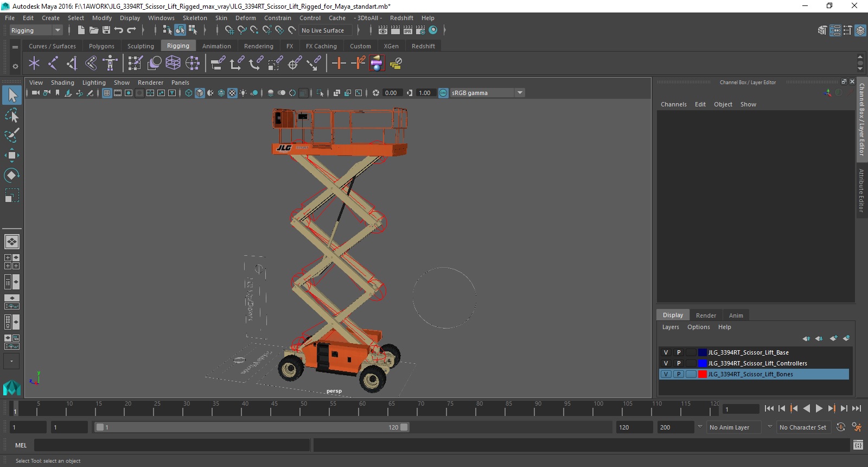
Task: Open the No Character Set dropdown
Action: [x=803, y=427]
